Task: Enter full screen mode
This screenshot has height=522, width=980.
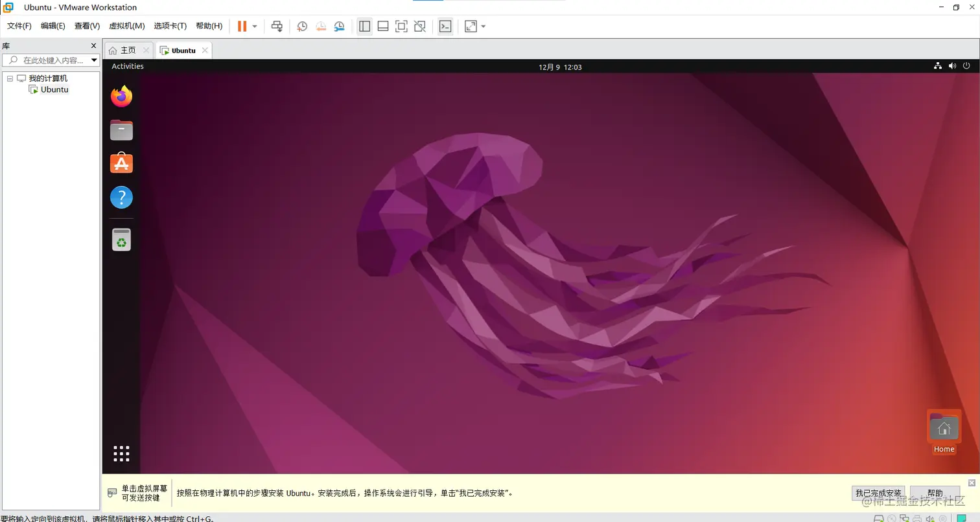Action: pos(401,27)
